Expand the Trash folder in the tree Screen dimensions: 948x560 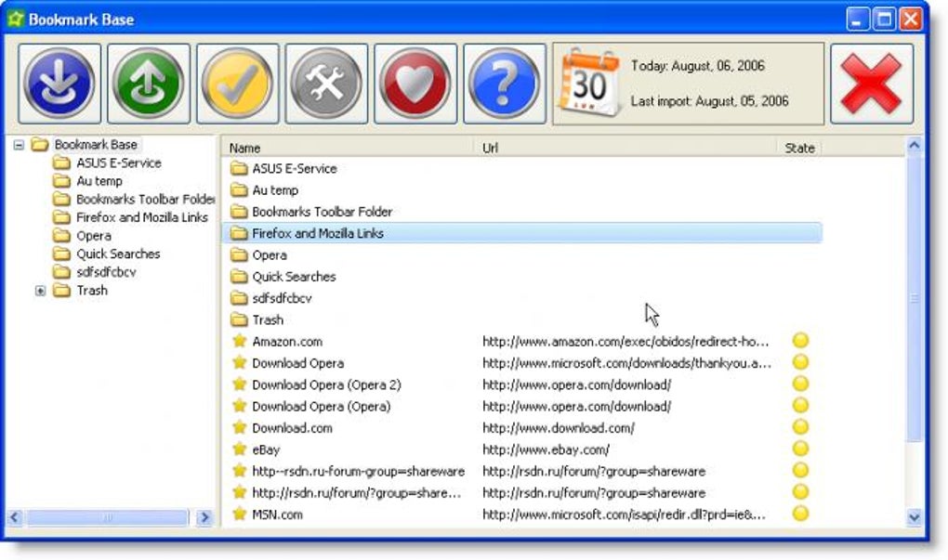coord(40,291)
